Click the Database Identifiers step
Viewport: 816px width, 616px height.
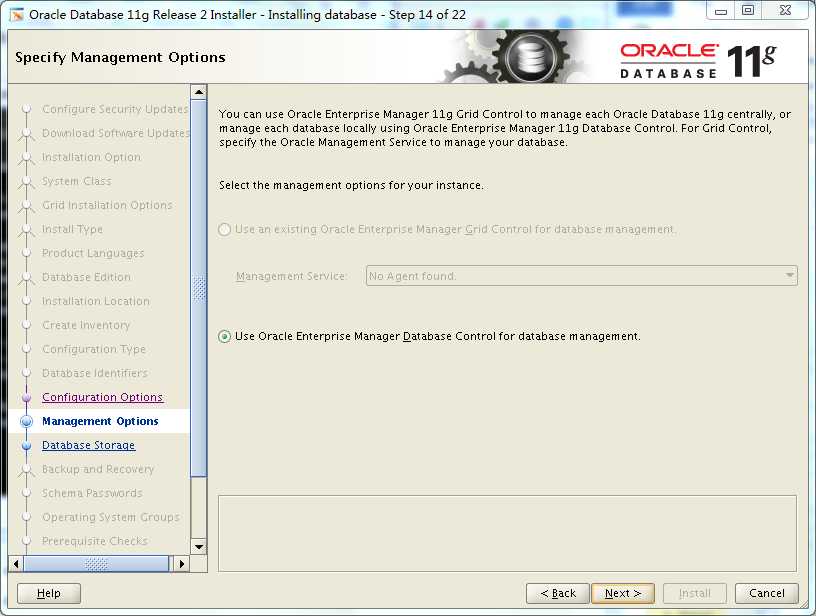pos(95,373)
